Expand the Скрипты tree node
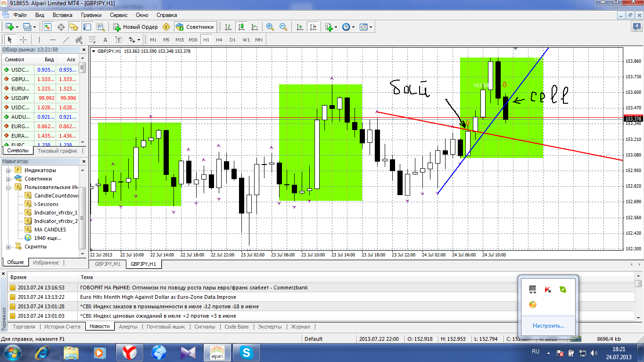The width and height of the screenshot is (644, 362). (8, 247)
